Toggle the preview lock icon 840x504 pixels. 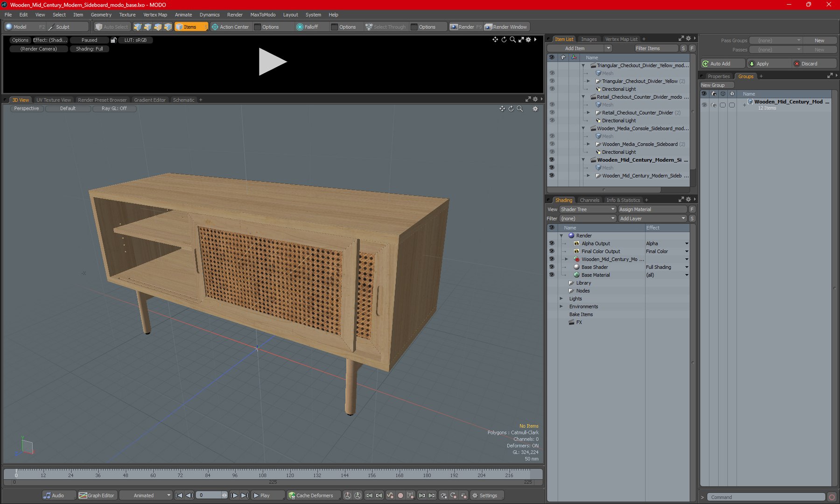click(113, 40)
